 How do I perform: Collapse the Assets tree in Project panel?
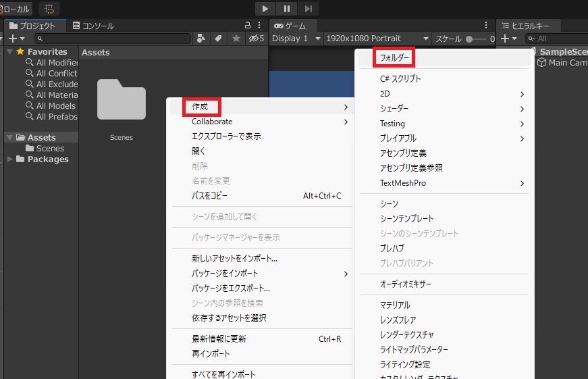(x=9, y=138)
